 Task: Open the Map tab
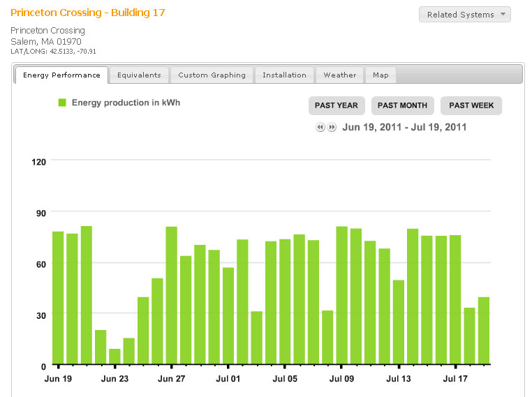click(380, 75)
